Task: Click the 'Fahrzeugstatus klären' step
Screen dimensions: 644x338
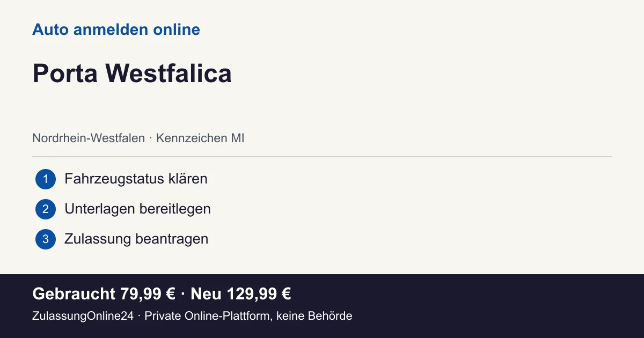Action: 136,179
